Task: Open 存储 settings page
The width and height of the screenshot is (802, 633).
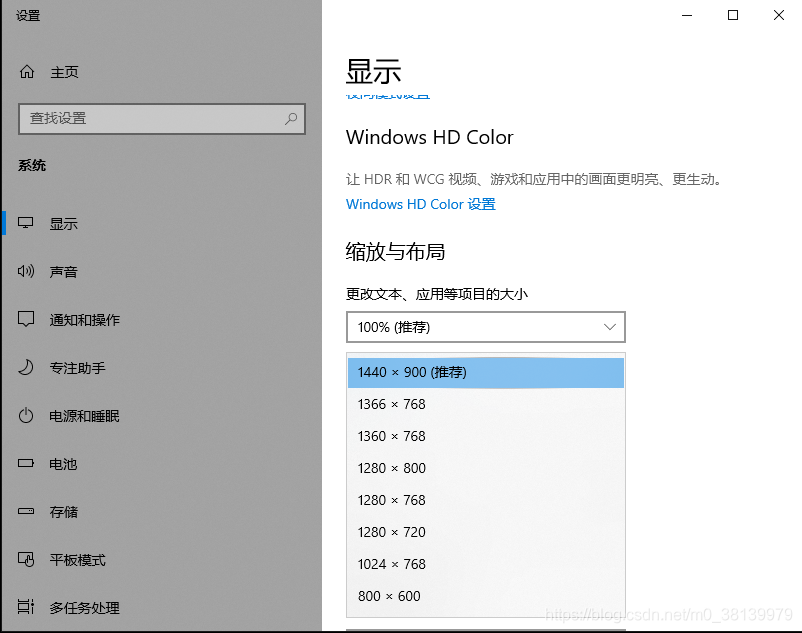Action: click(x=63, y=512)
